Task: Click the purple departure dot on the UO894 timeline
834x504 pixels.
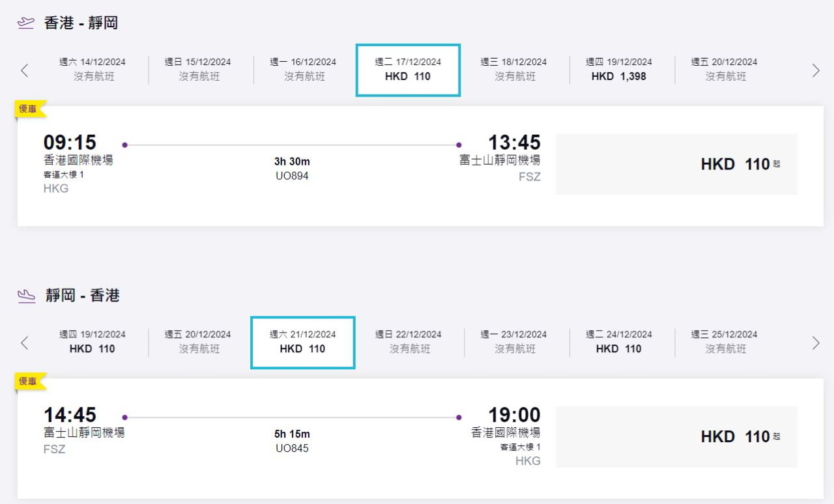Action: pos(125,145)
